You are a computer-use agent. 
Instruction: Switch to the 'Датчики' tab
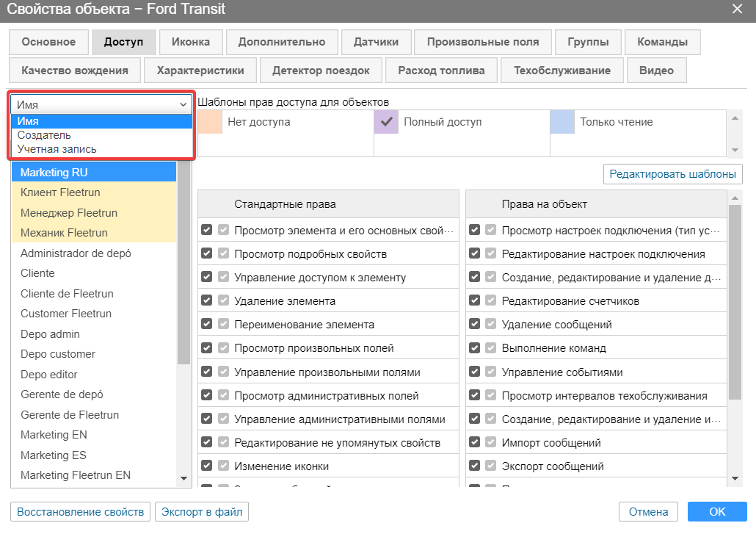point(376,42)
